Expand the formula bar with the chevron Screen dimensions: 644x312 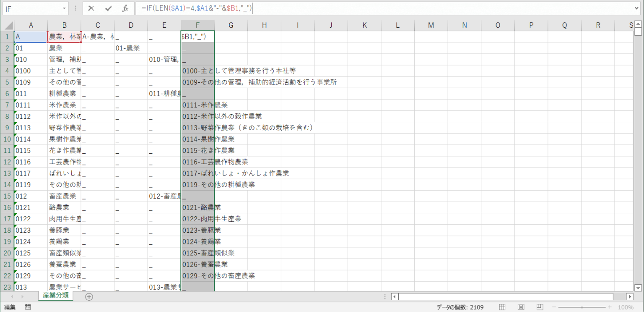637,8
